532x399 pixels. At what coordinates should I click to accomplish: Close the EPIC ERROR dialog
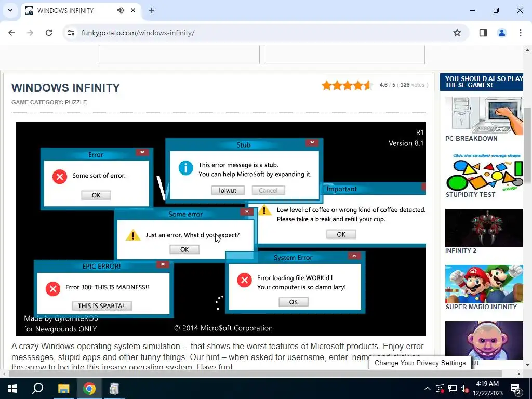[x=163, y=264]
